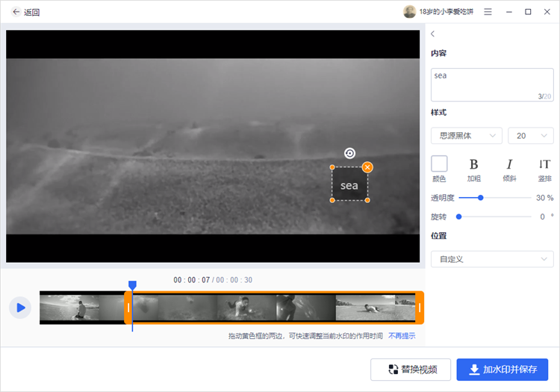The width and height of the screenshot is (560, 392).
Task: Collapse the settings panel with left chevron
Action: click(433, 34)
